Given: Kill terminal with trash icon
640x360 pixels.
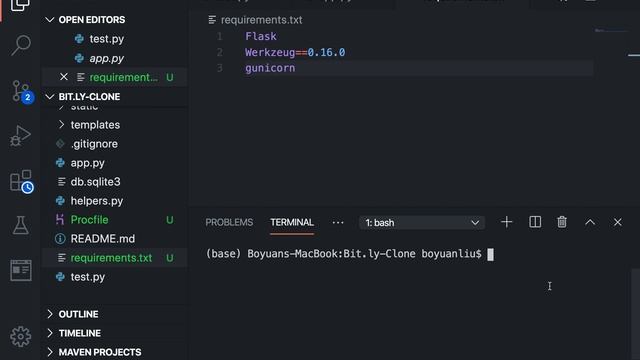Looking at the screenshot, I should (562, 222).
